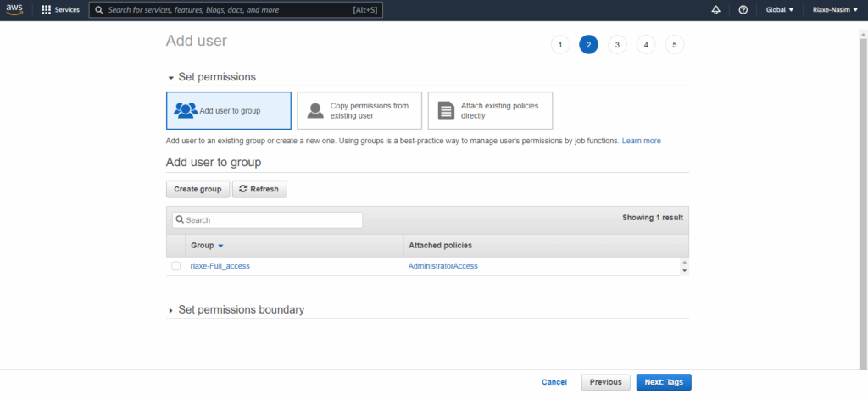Select Attach existing policies directly option
Viewport: 868px width, 394px height.
(490, 110)
